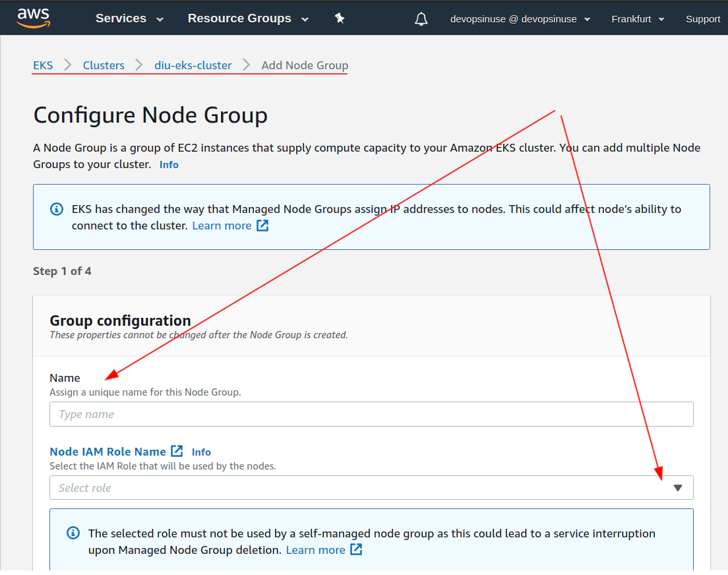728x575 pixels.
Task: Go to the EKS breadcrumb
Action: pyautogui.click(x=43, y=65)
